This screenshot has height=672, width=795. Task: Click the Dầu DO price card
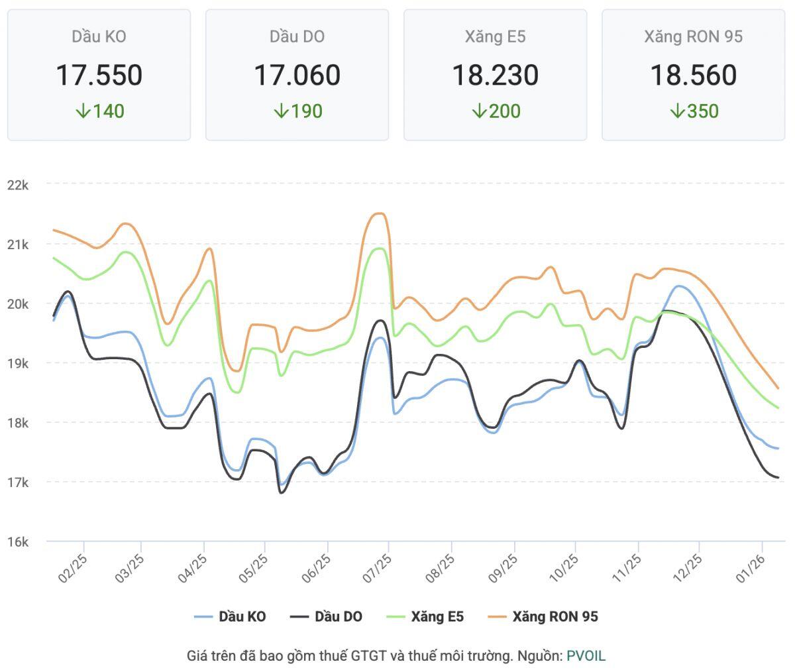click(297, 74)
